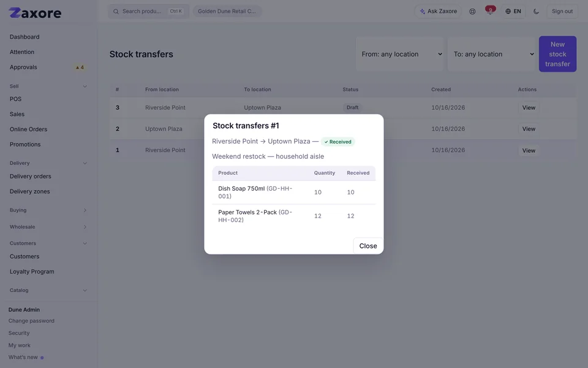Click Uptown Plaza in transfer row 2
Screen dimensions: 588x368
click(164, 129)
